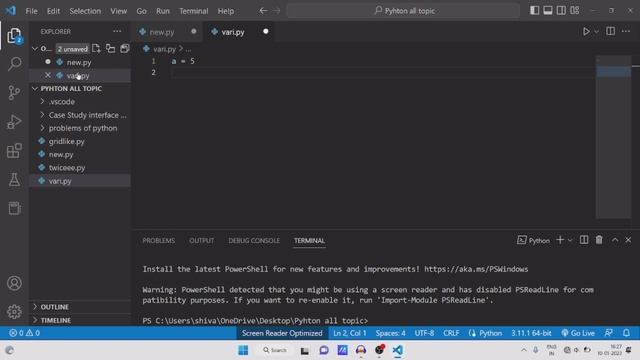Expand problems of python folder
Viewport: 640px width, 360px height.
[80, 128]
